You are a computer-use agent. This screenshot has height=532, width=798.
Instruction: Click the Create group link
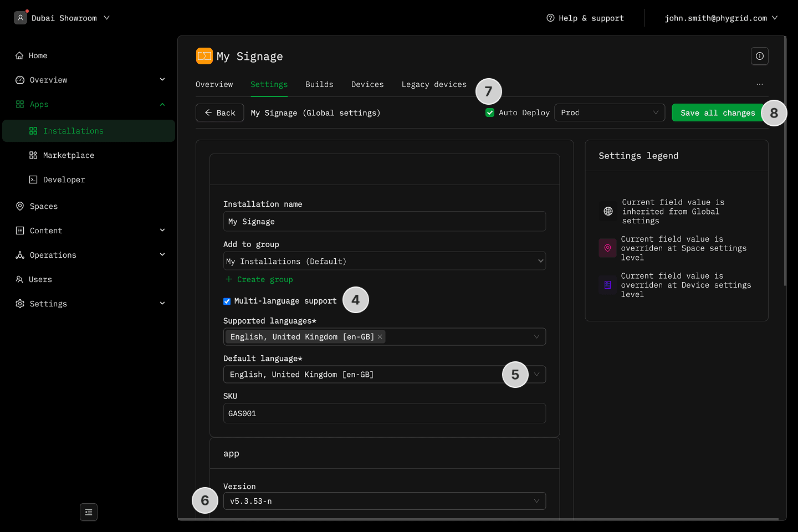click(x=264, y=279)
